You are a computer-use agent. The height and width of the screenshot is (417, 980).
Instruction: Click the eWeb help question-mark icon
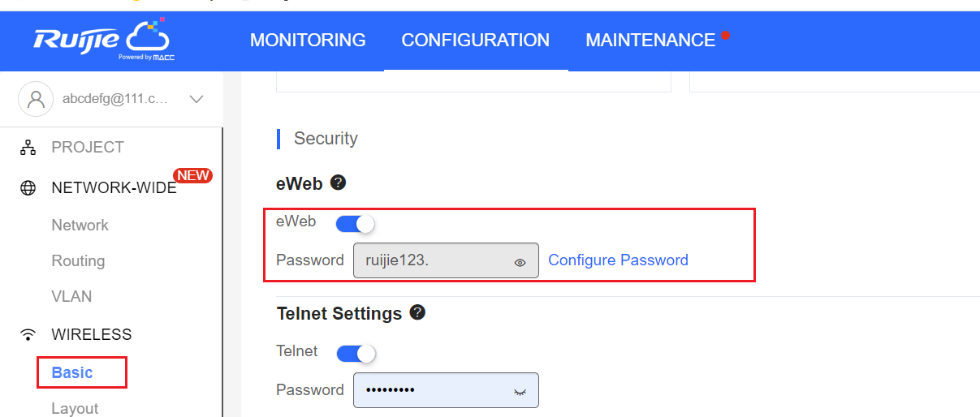(x=339, y=183)
